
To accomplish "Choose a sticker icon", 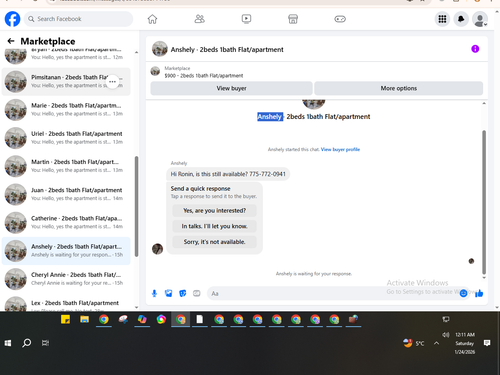I will click(183, 293).
